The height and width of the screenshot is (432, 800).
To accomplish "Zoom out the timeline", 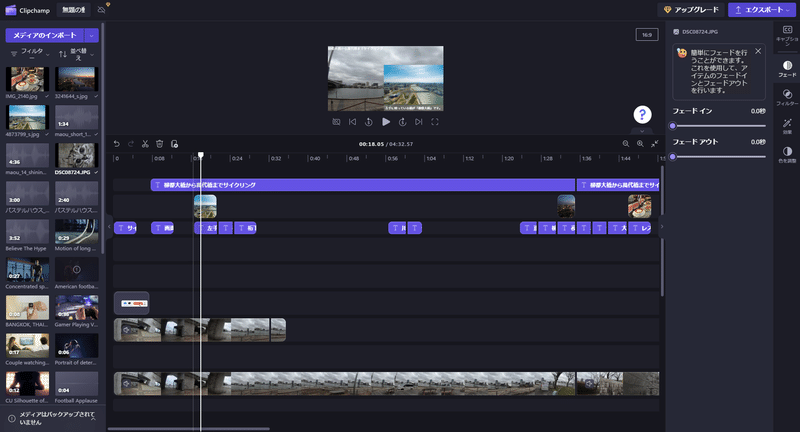I will tap(626, 144).
